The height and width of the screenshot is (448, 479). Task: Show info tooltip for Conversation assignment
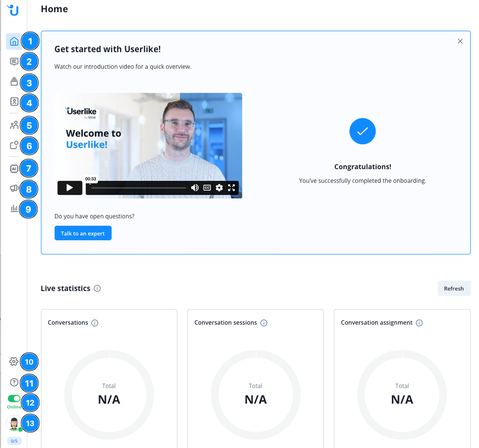[x=420, y=323]
